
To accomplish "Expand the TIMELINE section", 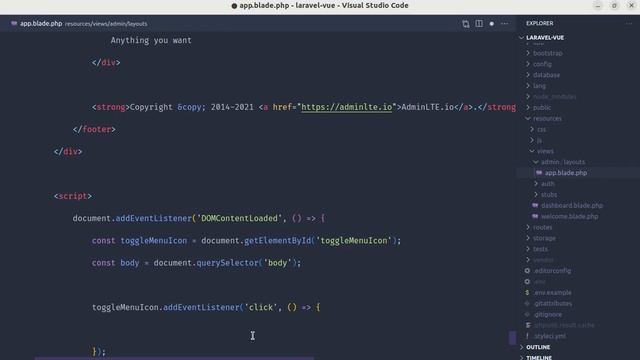I will point(538,357).
